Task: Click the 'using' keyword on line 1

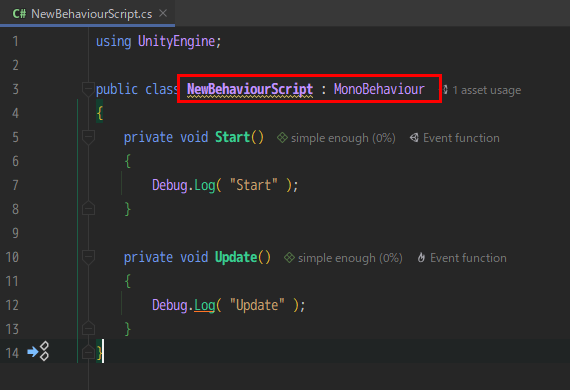Action: (113, 41)
